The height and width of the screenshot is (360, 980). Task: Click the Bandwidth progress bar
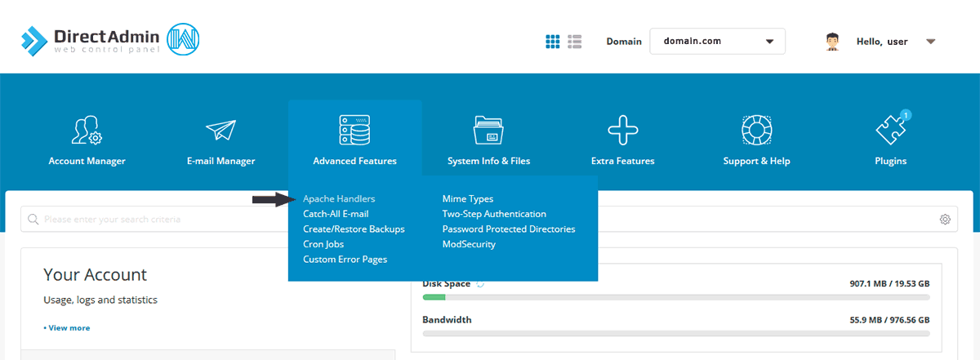675,334
